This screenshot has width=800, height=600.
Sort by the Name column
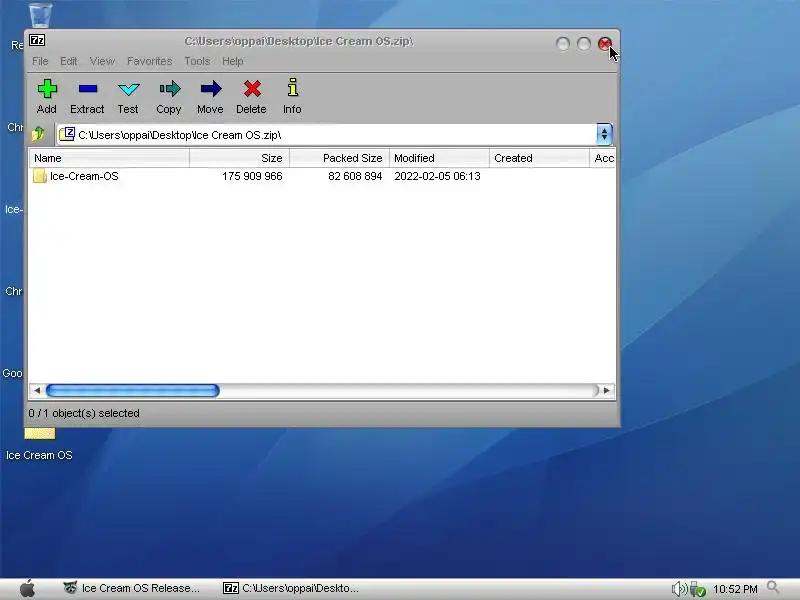pos(109,158)
